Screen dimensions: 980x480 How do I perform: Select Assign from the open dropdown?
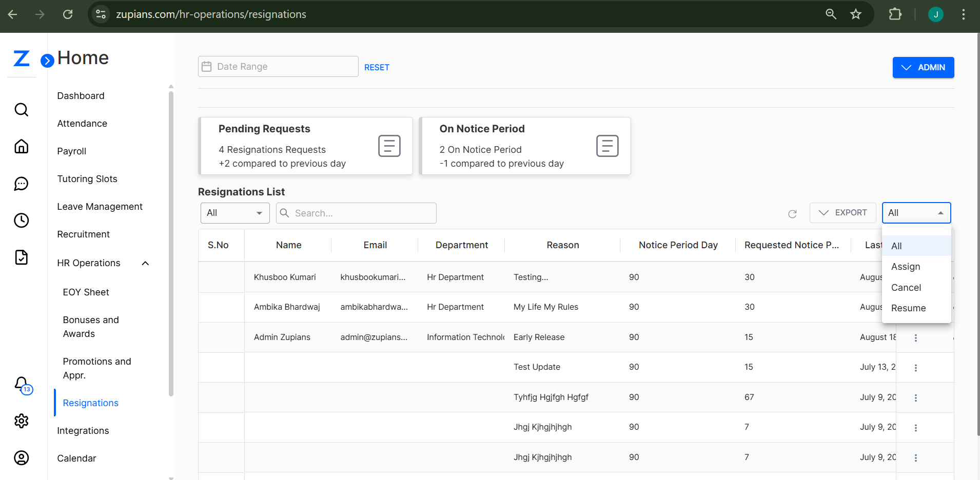point(906,266)
